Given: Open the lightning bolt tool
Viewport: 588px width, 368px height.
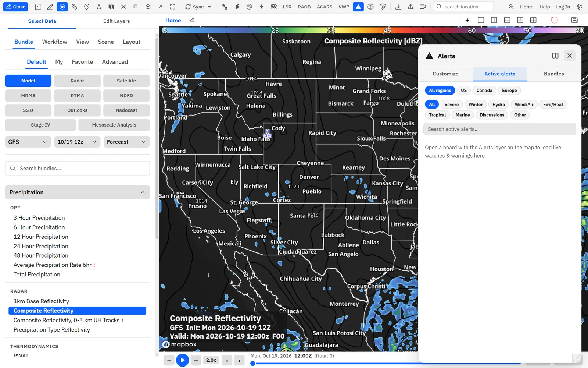Looking at the screenshot, I should [261, 7].
